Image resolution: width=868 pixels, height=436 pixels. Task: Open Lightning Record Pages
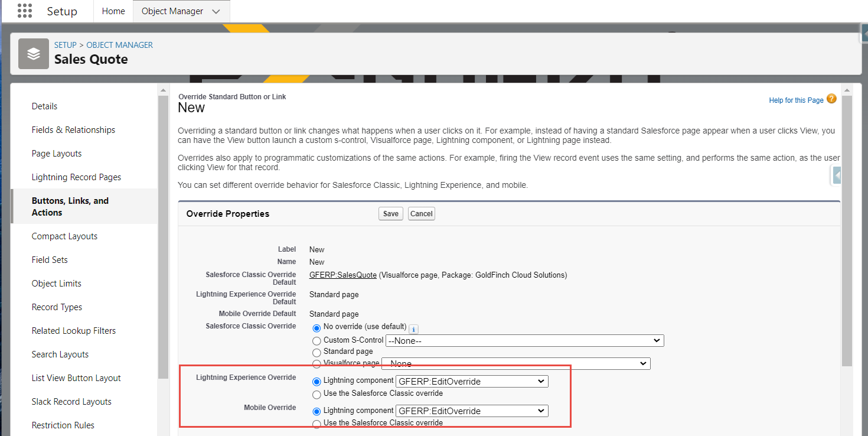tap(76, 177)
